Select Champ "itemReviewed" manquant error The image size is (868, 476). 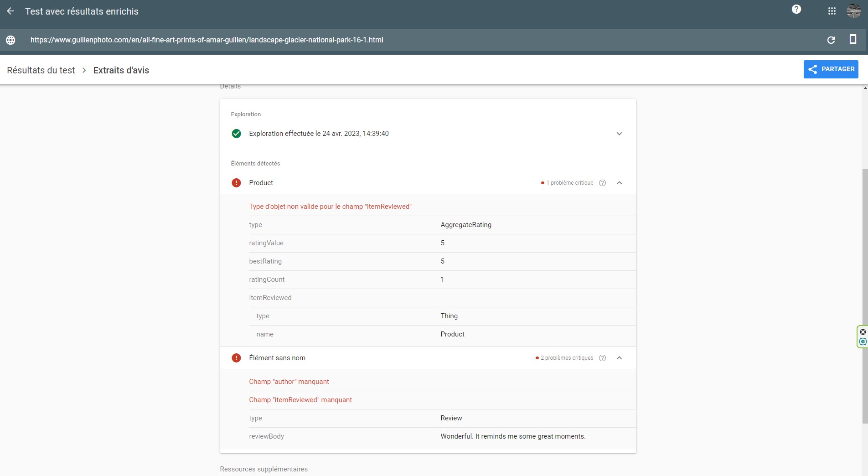[x=300, y=400]
